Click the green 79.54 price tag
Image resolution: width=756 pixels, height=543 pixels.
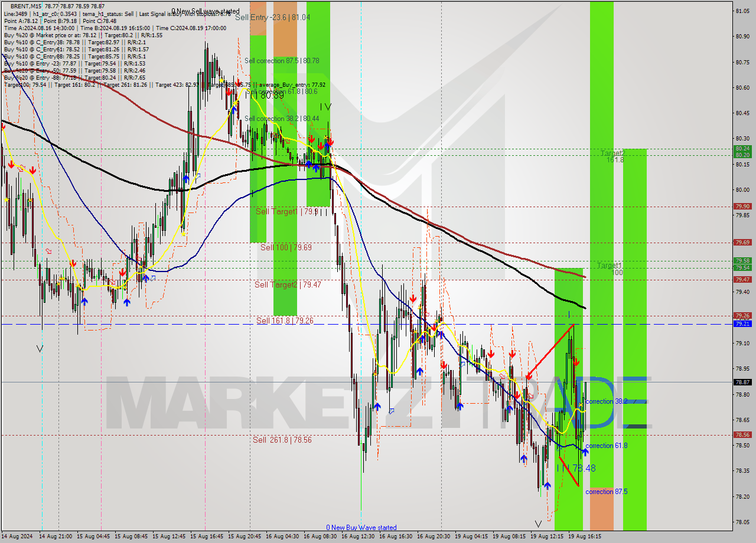point(742,267)
